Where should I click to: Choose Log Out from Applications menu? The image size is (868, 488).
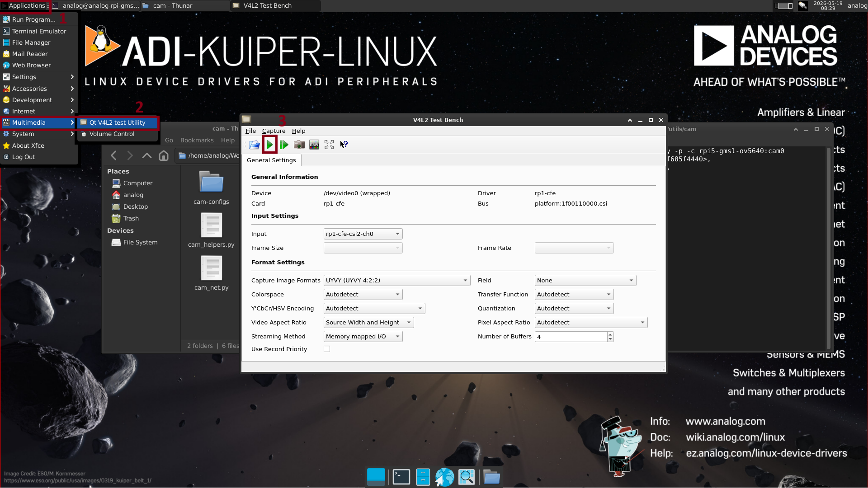pos(39,157)
